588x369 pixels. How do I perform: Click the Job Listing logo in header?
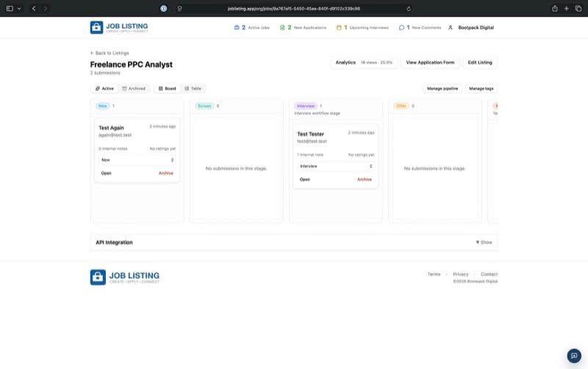(x=119, y=27)
